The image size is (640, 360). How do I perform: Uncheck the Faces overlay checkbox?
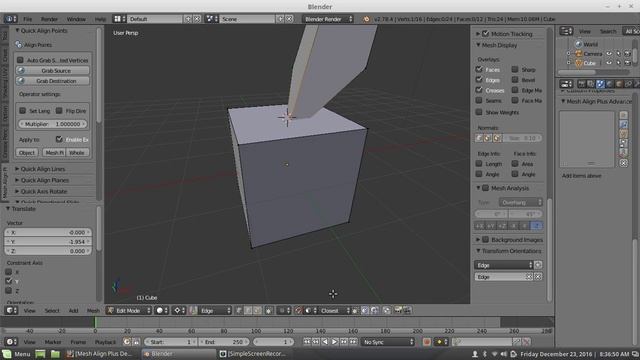coord(479,69)
